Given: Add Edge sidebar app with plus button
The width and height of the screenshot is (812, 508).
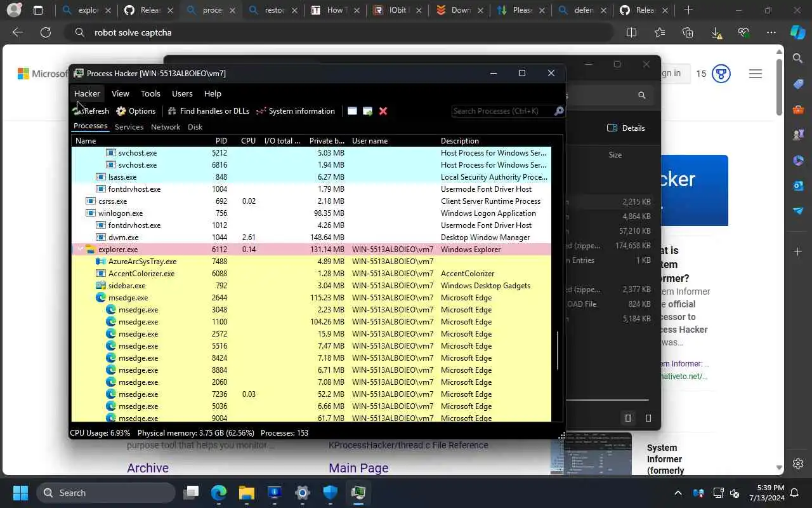Looking at the screenshot, I should tap(798, 252).
